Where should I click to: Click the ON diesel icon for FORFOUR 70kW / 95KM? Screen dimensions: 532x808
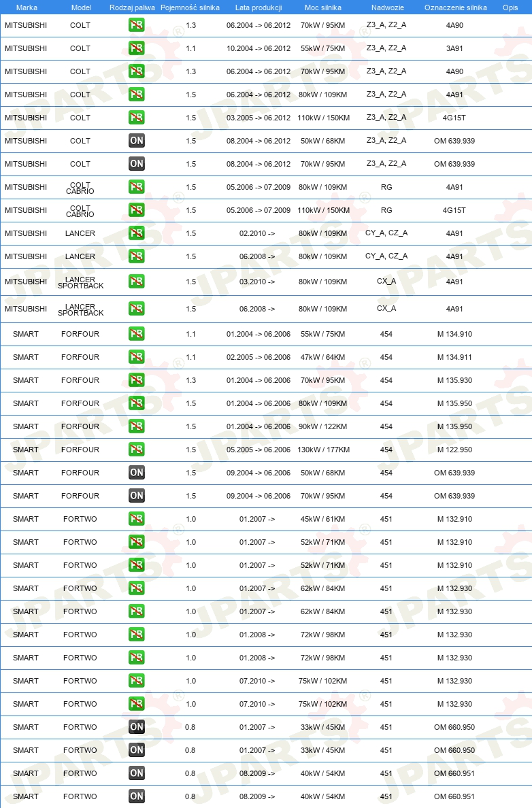tap(137, 496)
